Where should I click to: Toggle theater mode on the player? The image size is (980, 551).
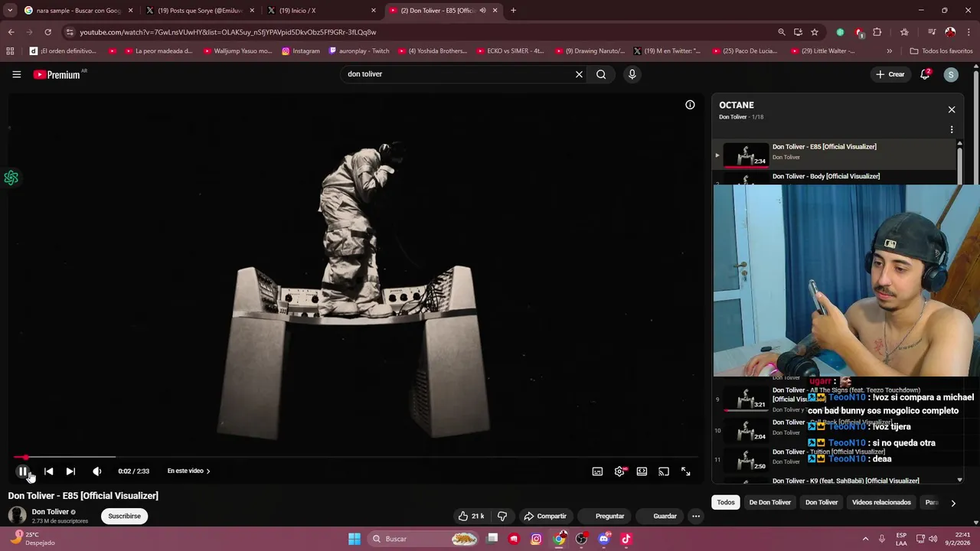pos(642,471)
